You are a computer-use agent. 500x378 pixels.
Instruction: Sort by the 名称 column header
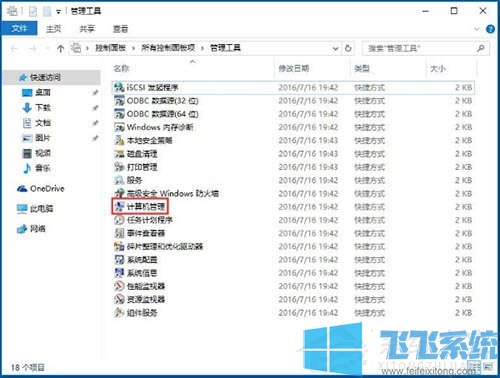121,69
